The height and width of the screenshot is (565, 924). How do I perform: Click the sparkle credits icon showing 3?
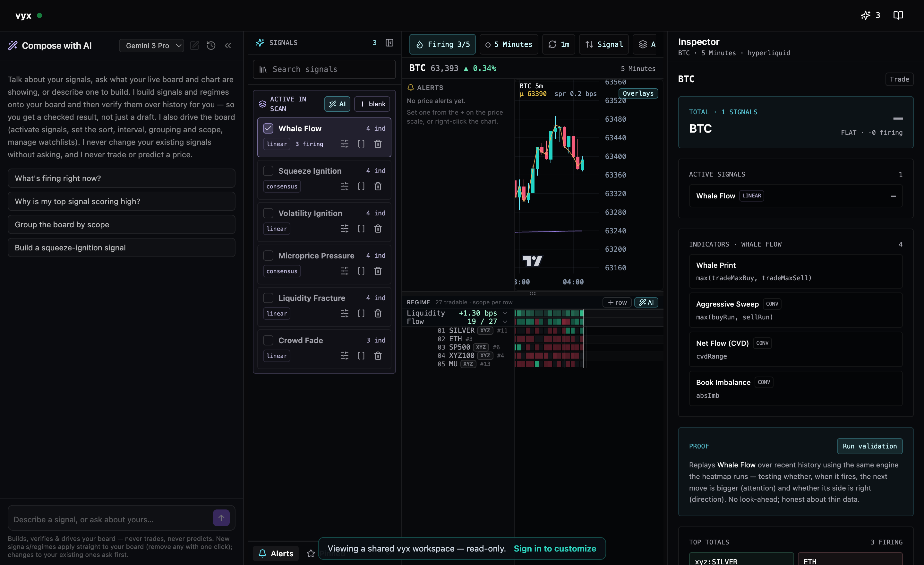click(870, 15)
